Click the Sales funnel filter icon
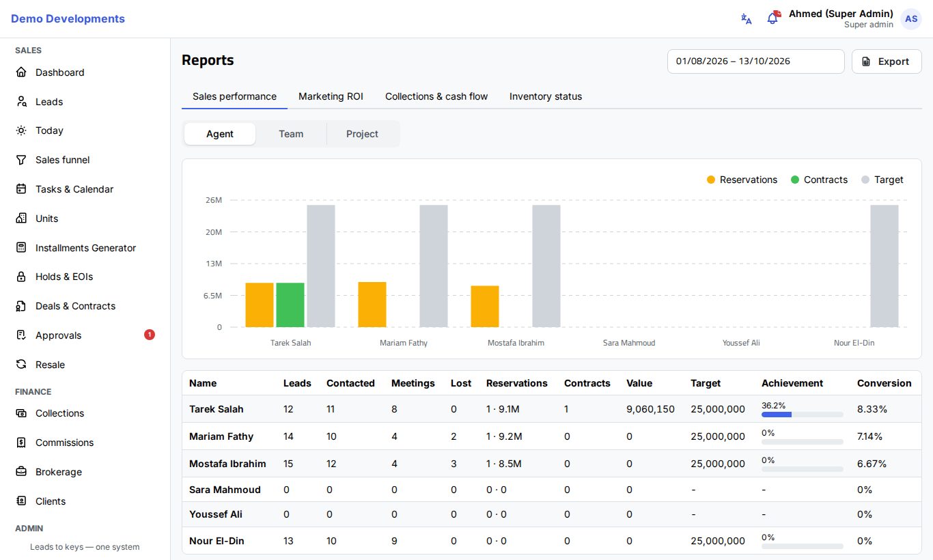 point(21,160)
